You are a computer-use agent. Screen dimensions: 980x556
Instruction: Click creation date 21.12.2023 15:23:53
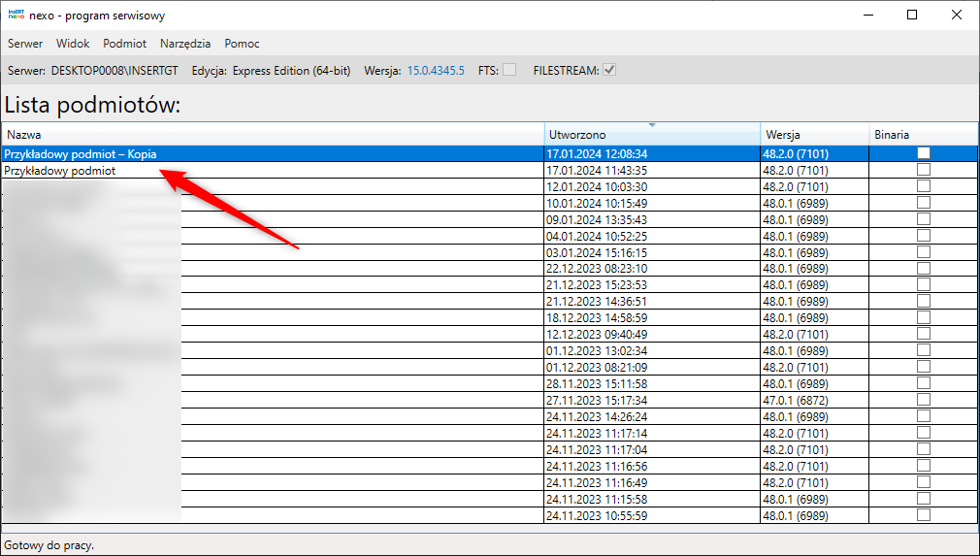[597, 285]
